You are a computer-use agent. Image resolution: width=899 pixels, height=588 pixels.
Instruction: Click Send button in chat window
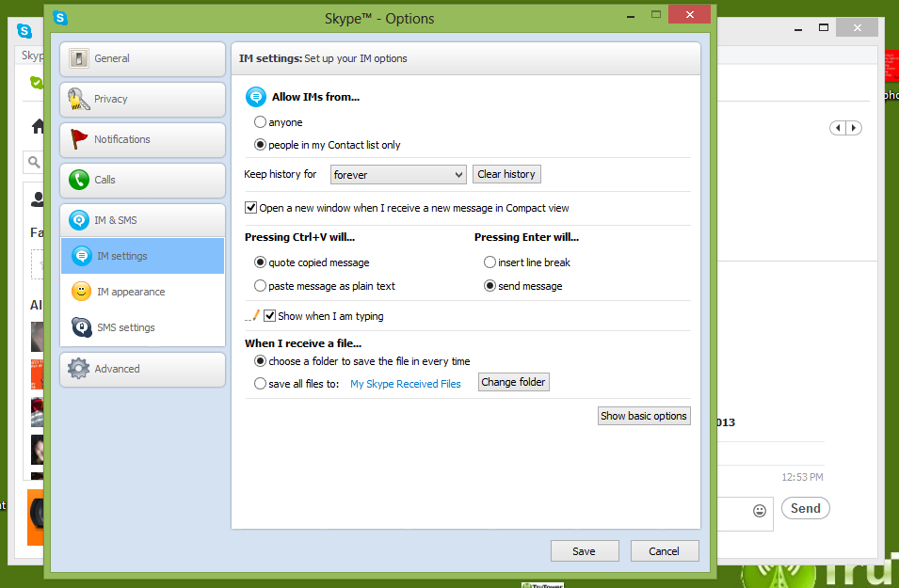[805, 508]
